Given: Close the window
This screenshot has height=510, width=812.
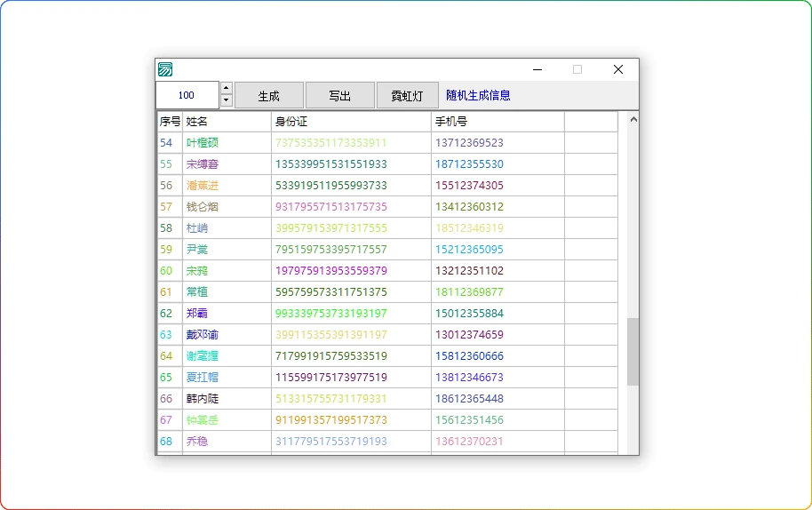Looking at the screenshot, I should coord(617,69).
